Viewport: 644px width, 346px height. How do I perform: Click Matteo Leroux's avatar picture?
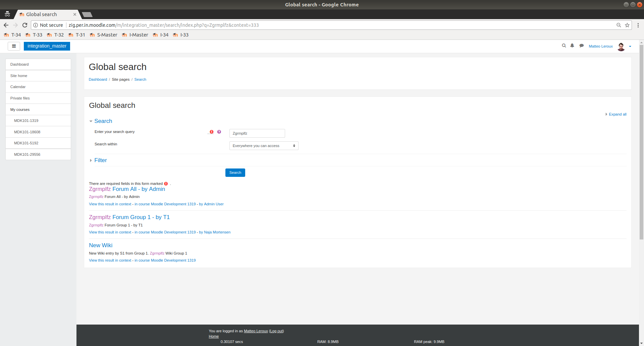pos(621,47)
